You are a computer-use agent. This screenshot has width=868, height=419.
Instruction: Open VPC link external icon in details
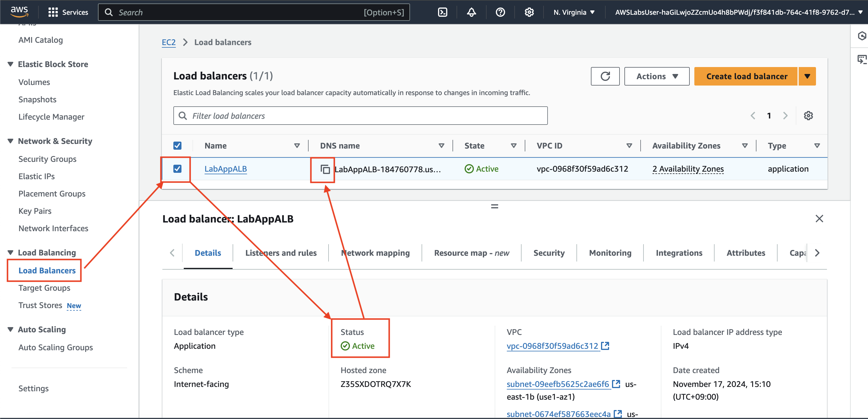606,346
